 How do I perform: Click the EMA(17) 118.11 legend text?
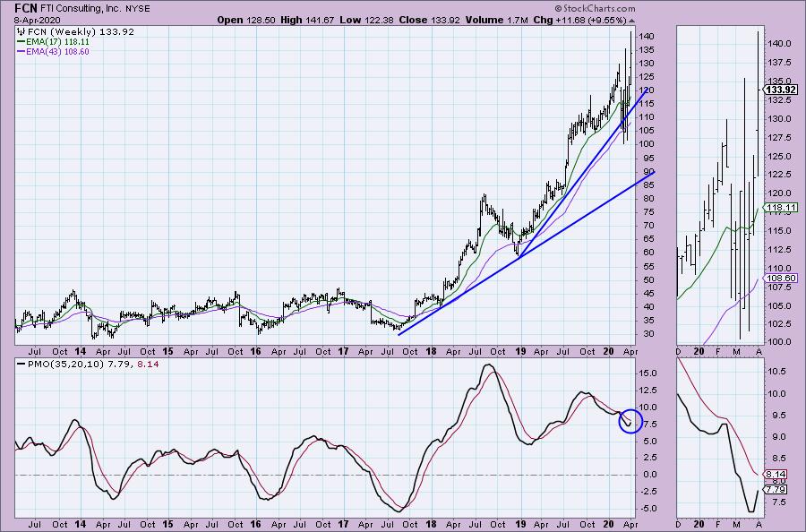[57, 41]
